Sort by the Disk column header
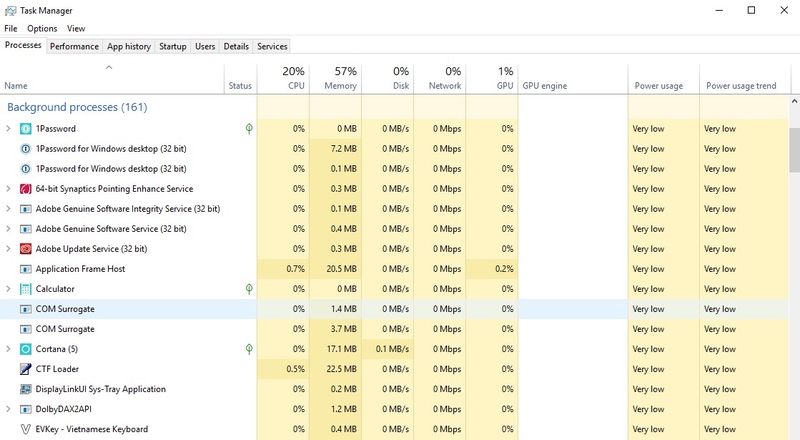This screenshot has width=800, height=440. 388,79
